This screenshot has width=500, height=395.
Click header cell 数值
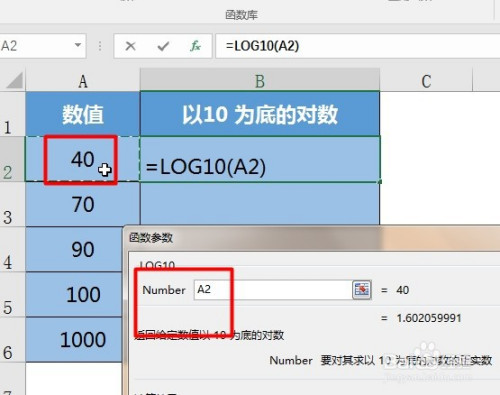[83, 114]
